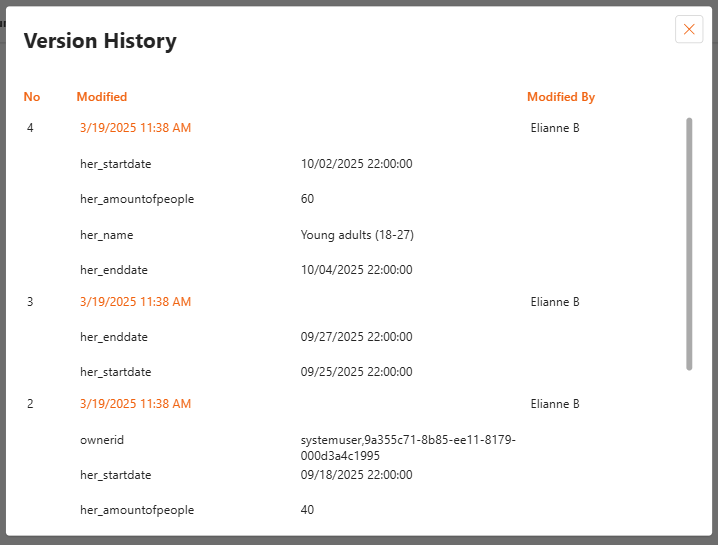
Task: Select version number 4 cell
Action: (x=30, y=128)
